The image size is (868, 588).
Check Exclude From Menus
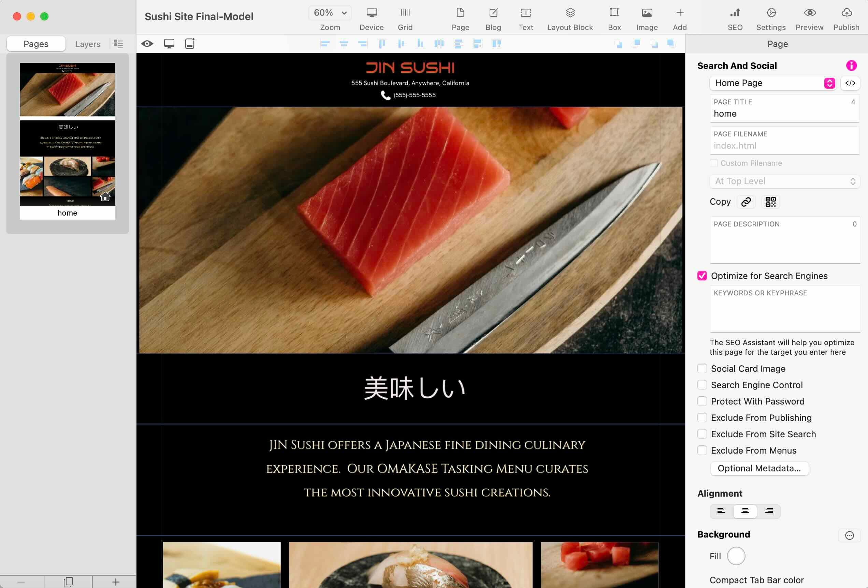tap(702, 451)
